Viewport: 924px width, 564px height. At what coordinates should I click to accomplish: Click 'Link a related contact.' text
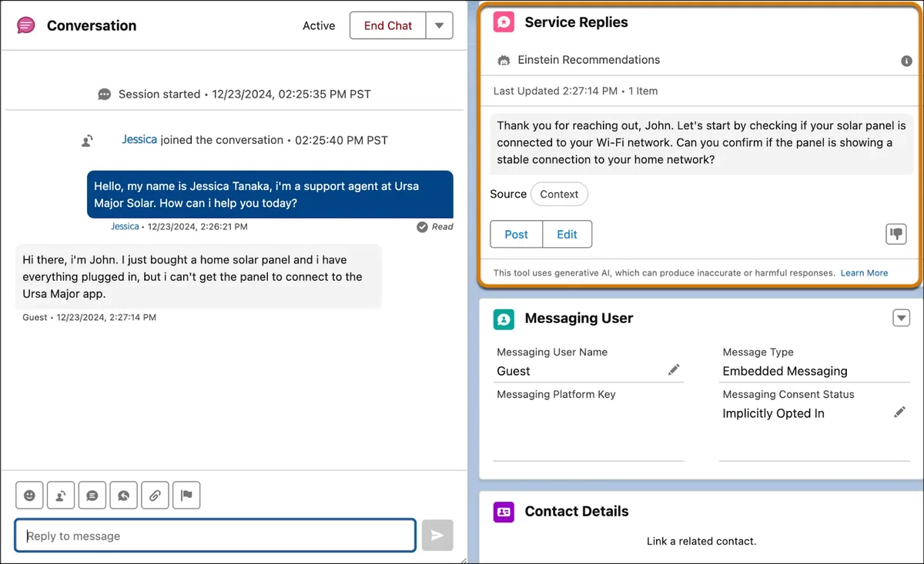click(701, 541)
